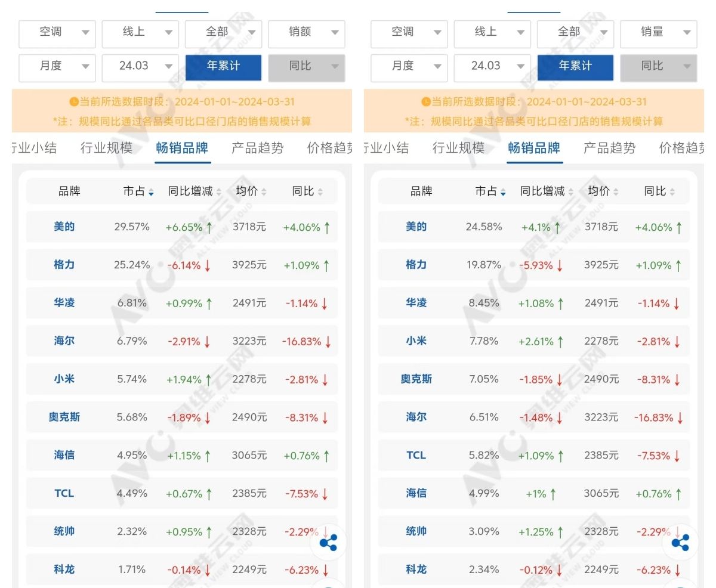Sort by 同比 column in left table
The width and height of the screenshot is (716, 588).
click(307, 191)
